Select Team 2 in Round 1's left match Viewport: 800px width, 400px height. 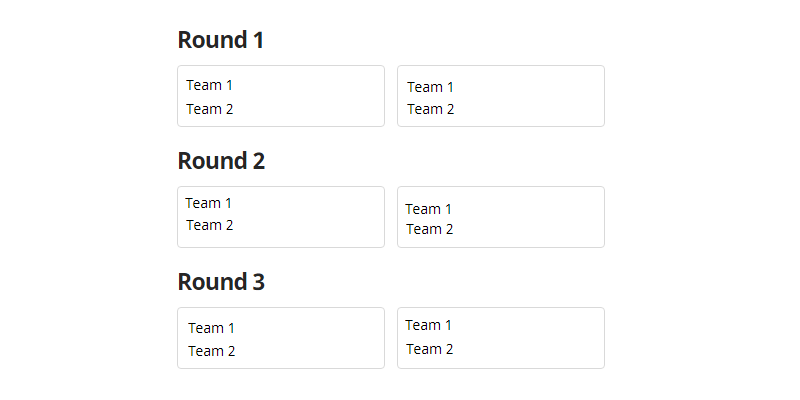tap(209, 109)
